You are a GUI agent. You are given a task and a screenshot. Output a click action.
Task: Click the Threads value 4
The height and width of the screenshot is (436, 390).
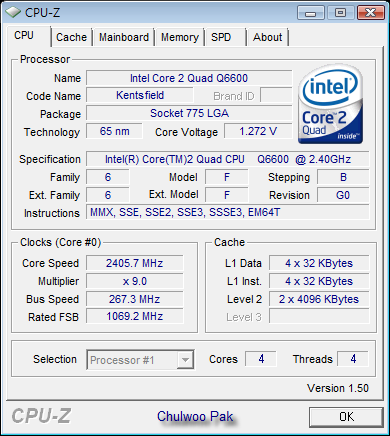coord(353,359)
